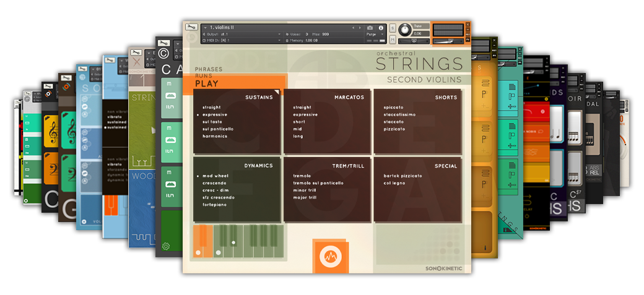The image size is (644, 295).
Task: Choose 'bartok pizzicato' in SPECIAL
Action: point(402,176)
